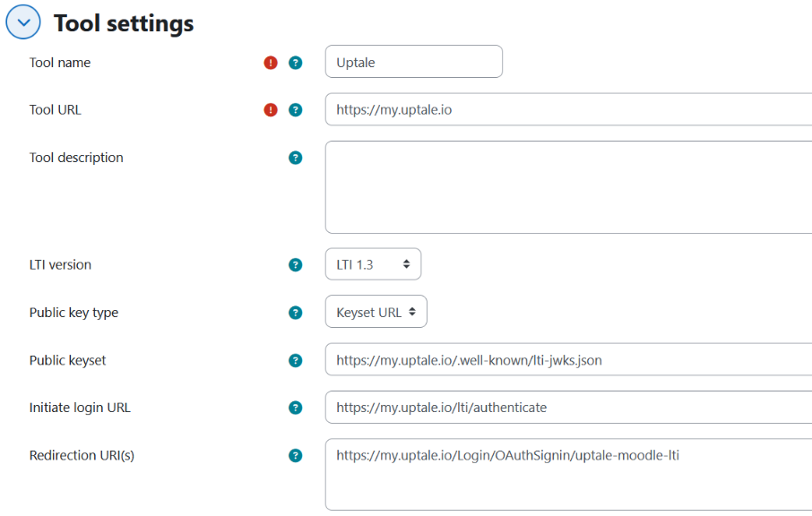The width and height of the screenshot is (812, 516).
Task: Click the required icon beside Tool name
Action: coord(271,63)
